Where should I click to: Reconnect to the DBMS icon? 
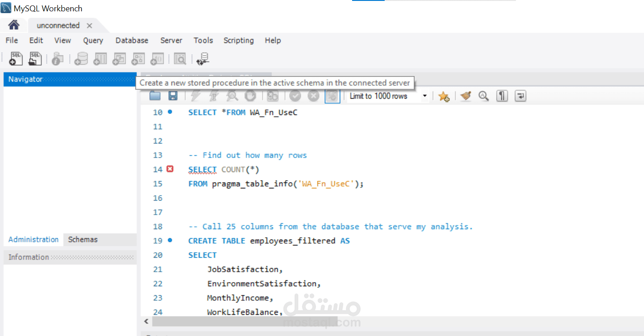[x=203, y=58]
